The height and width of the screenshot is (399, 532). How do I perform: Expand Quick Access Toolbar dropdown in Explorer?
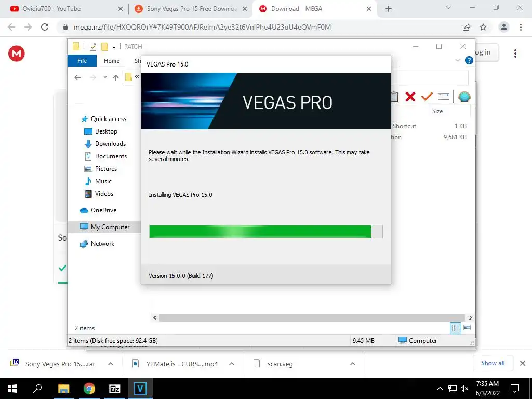114,47
